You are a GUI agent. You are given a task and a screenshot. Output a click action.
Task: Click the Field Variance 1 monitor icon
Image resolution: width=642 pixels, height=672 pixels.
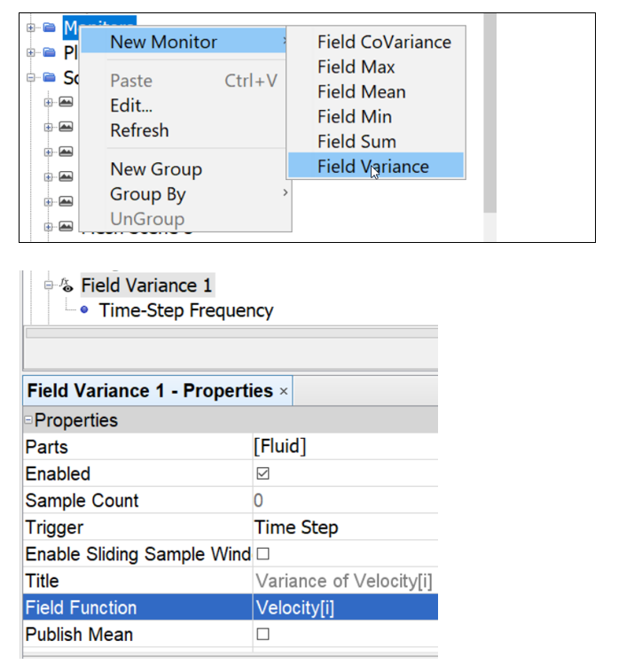click(x=67, y=285)
